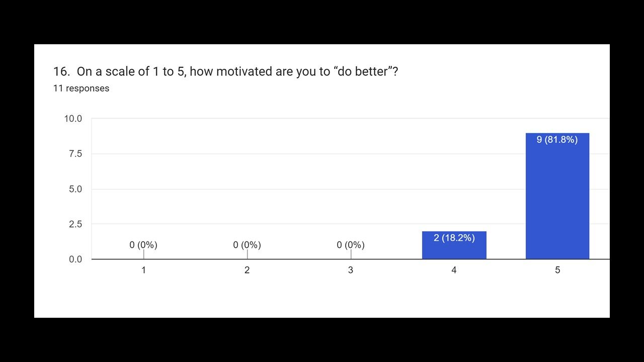Screen dimensions: 644x362
Task: Click x-axis label 5
Action: [x=557, y=270]
